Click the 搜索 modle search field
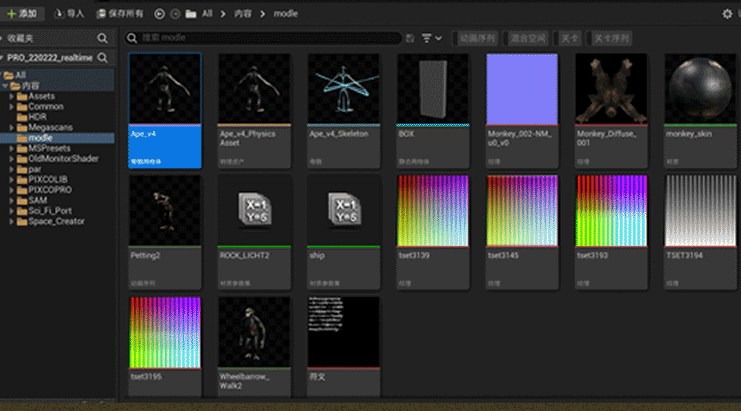This screenshot has width=741, height=411. [264, 38]
